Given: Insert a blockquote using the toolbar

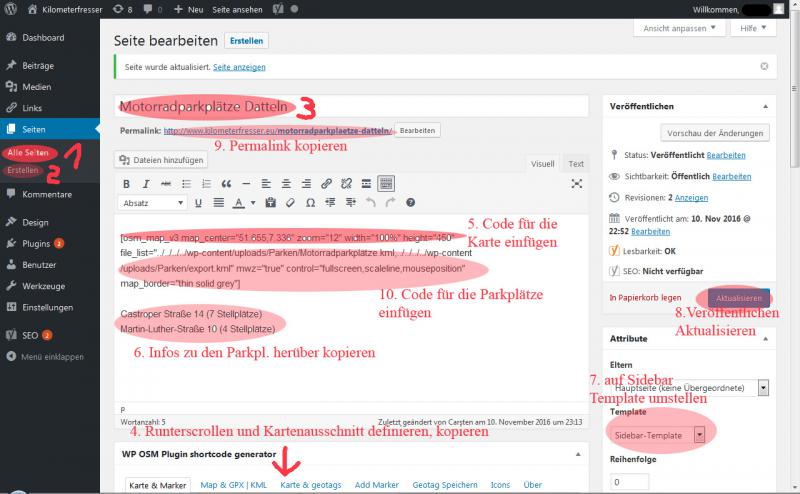Looking at the screenshot, I should point(227,184).
